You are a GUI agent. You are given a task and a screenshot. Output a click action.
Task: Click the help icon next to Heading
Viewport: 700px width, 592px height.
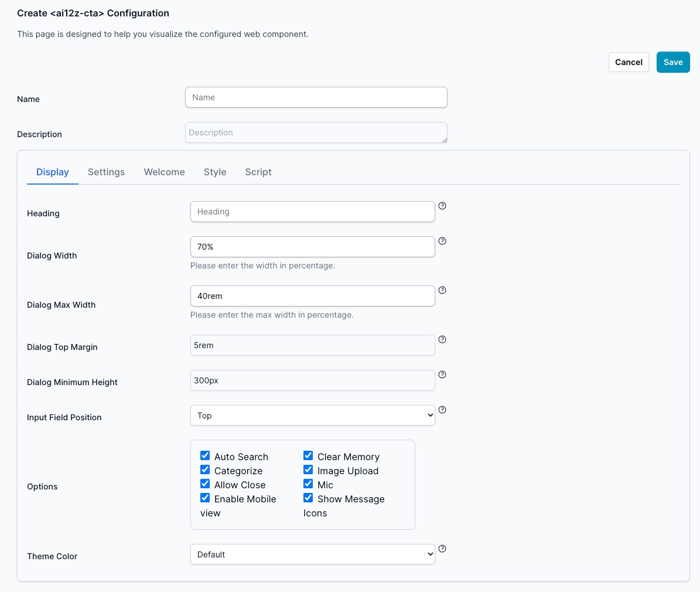tap(442, 206)
